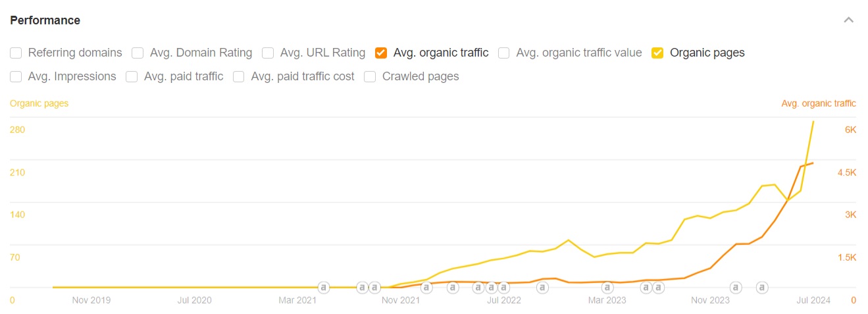
Task: Open annotation marker above Jul 2022 label
Action: pyautogui.click(x=503, y=287)
